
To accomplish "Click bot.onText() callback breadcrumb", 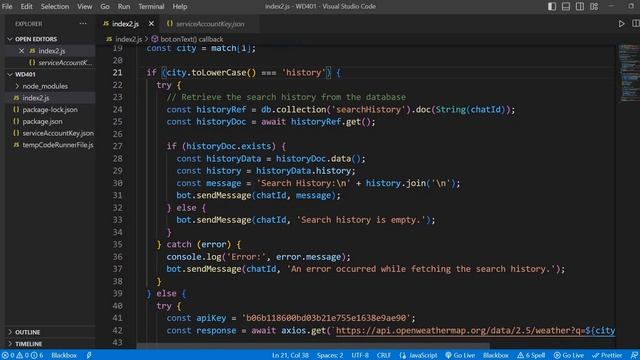I will click(x=191, y=39).
